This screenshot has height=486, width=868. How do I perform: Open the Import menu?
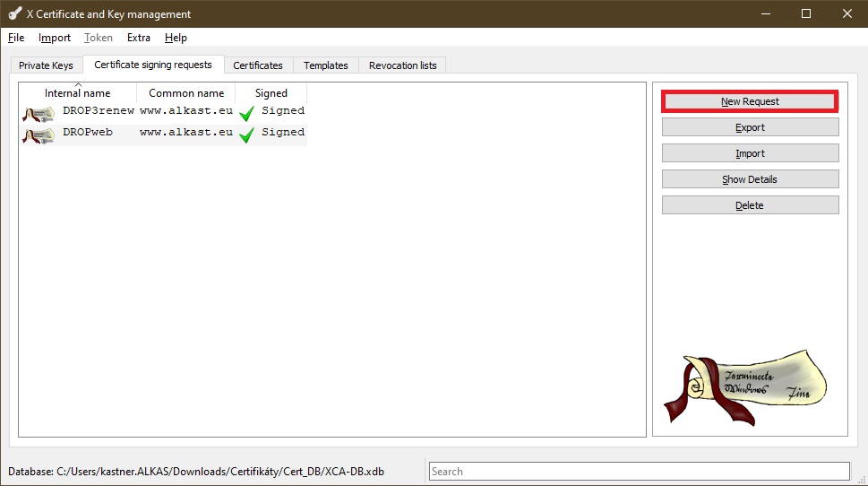click(x=55, y=38)
